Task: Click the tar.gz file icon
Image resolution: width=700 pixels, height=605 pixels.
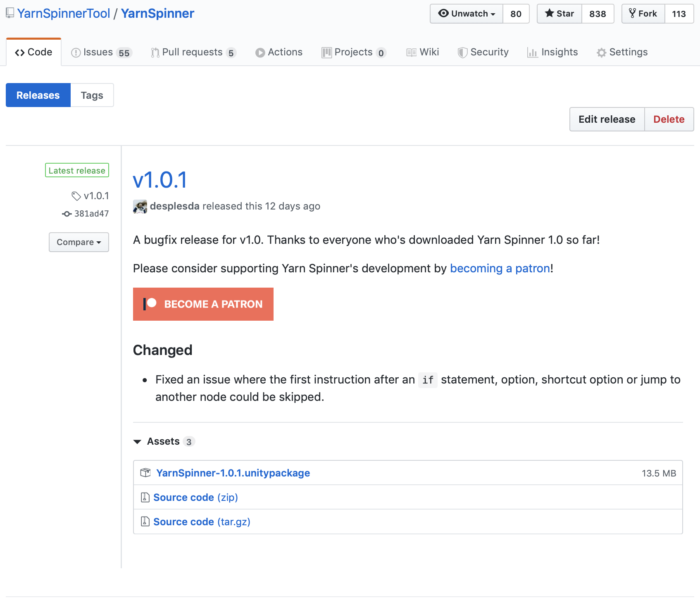Action: coord(145,522)
